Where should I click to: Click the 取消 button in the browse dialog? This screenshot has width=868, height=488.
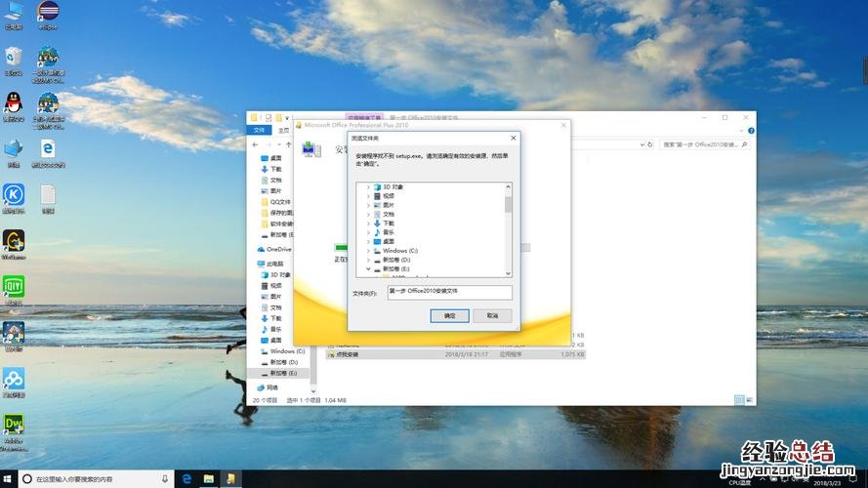coord(492,316)
